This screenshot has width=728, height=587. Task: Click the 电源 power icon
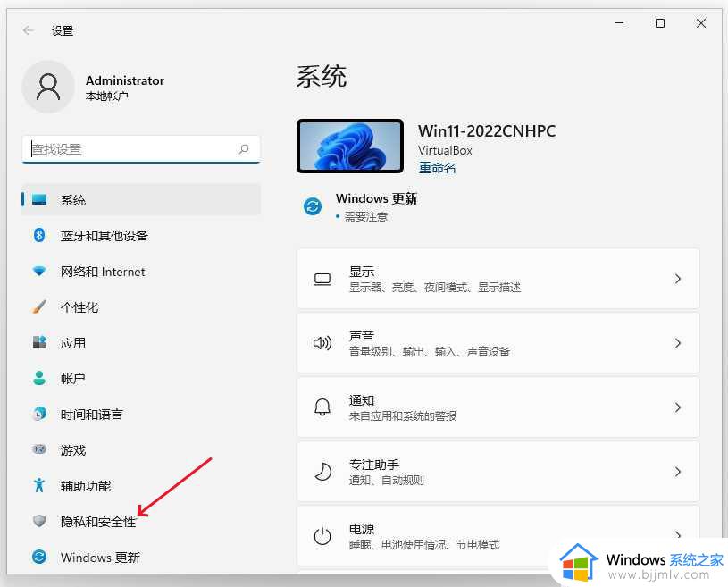pos(322,536)
